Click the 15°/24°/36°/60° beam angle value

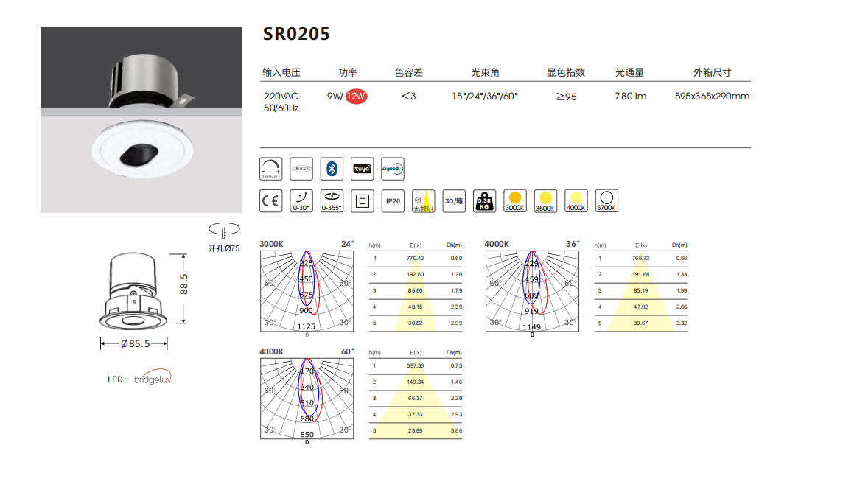pyautogui.click(x=485, y=97)
